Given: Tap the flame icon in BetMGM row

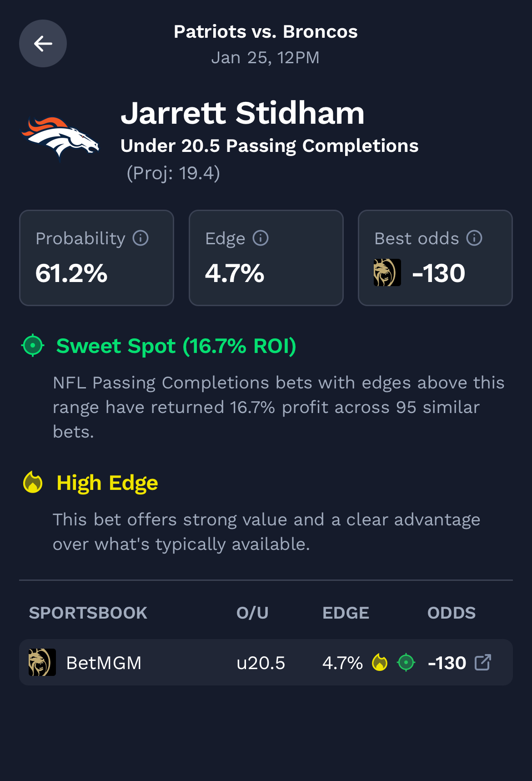Looking at the screenshot, I should tap(380, 662).
